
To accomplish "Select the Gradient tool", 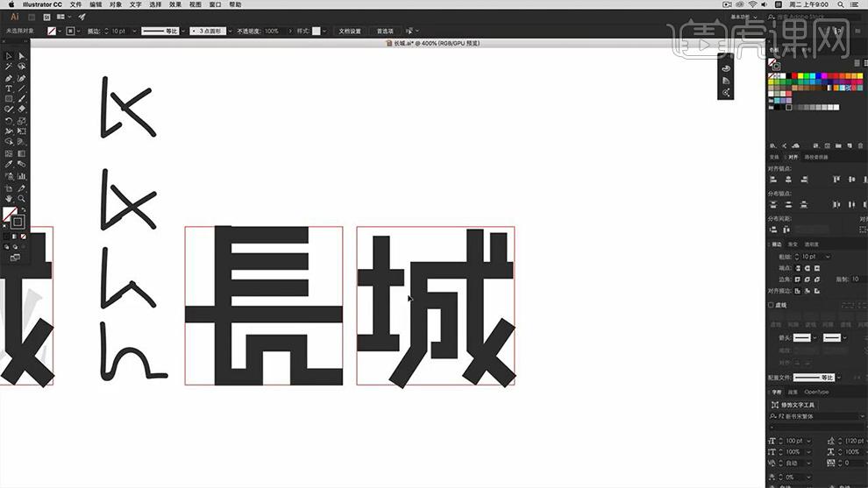I will point(22,154).
